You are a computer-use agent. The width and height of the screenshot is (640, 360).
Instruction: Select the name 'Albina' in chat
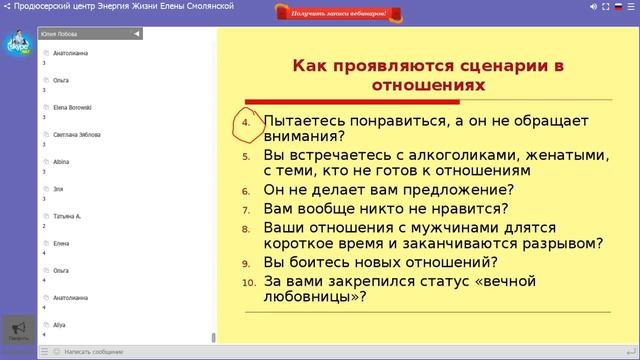(x=61, y=162)
